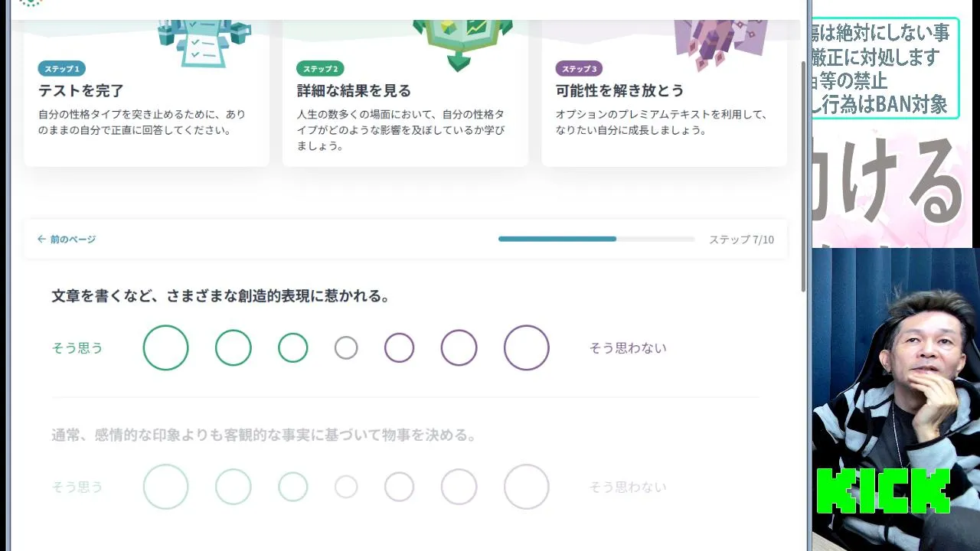980x551 pixels.
Task: Select largest green 'そう思う' circle for writing question
Action: [165, 347]
